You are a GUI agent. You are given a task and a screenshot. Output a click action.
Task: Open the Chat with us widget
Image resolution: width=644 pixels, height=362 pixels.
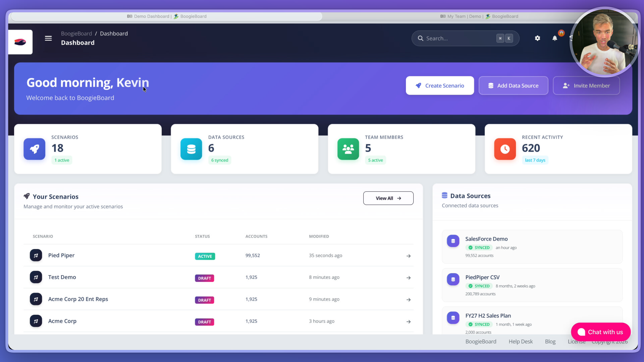pyautogui.click(x=600, y=332)
